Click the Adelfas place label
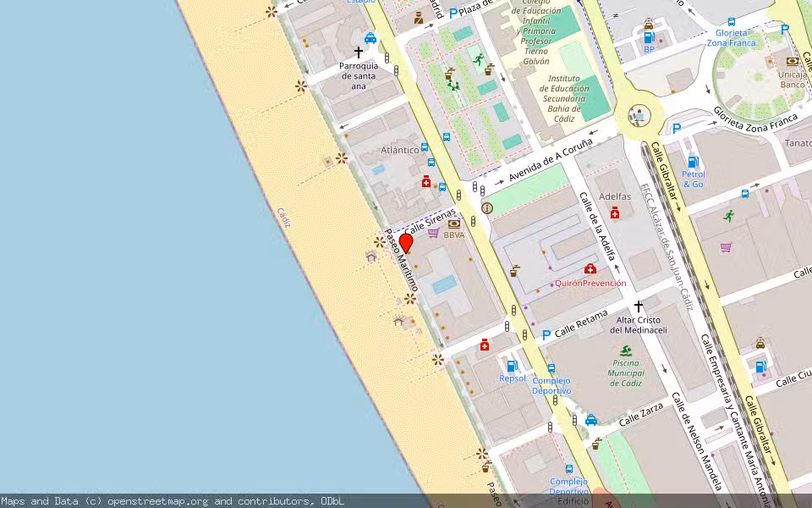The width and height of the screenshot is (812, 508). coord(615,196)
